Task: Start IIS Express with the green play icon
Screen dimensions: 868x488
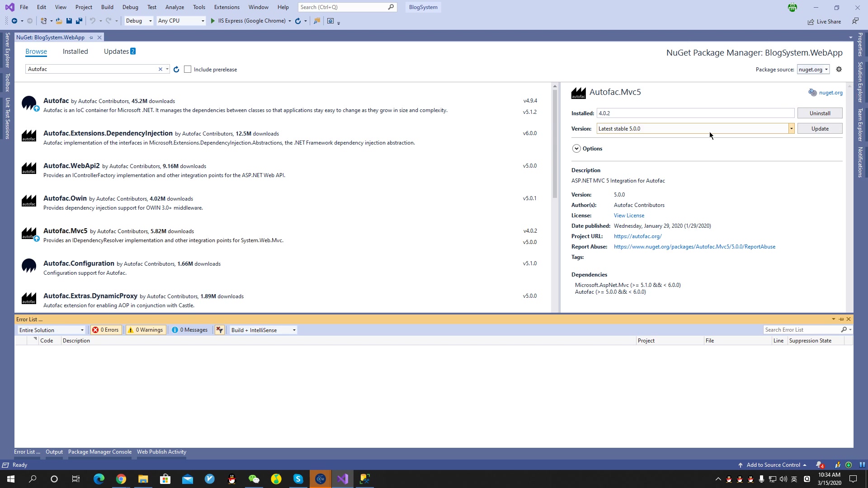Action: point(213,21)
